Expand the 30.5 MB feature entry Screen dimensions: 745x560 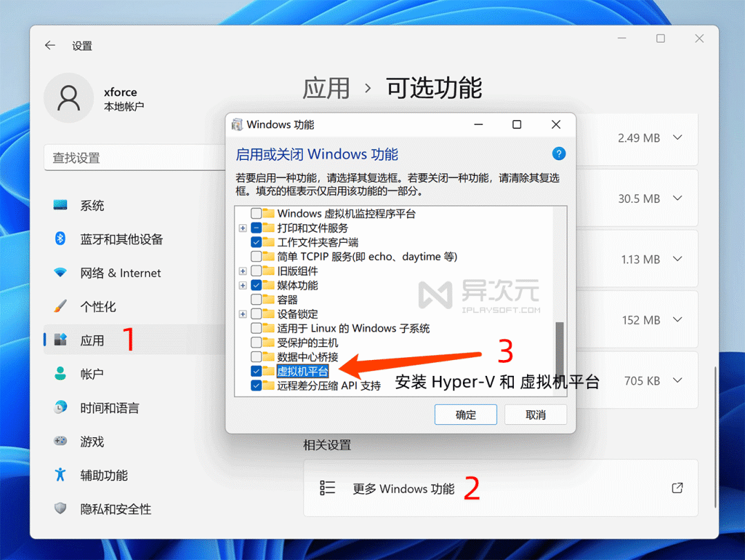coord(677,198)
